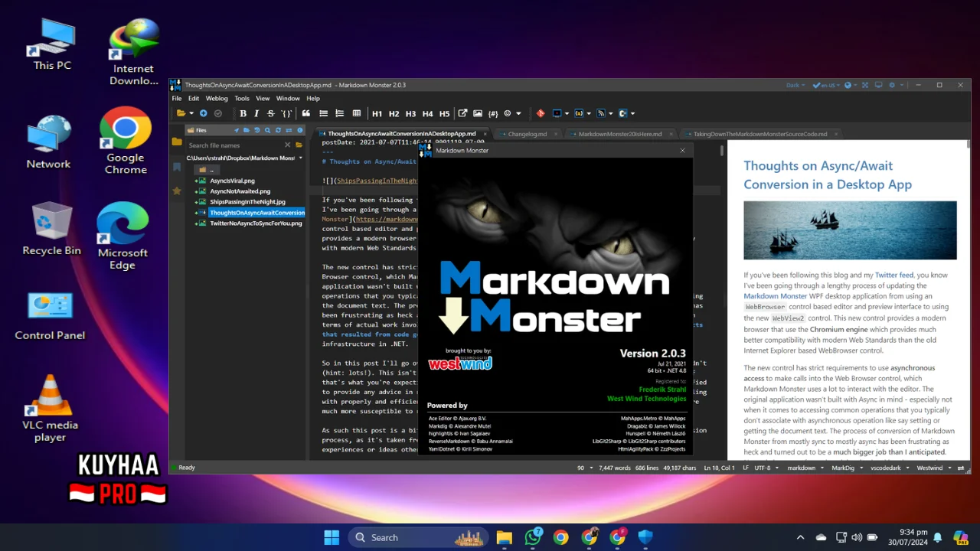This screenshot has width=980, height=551.
Task: Click the Twitter feed link in preview
Action: (x=893, y=275)
